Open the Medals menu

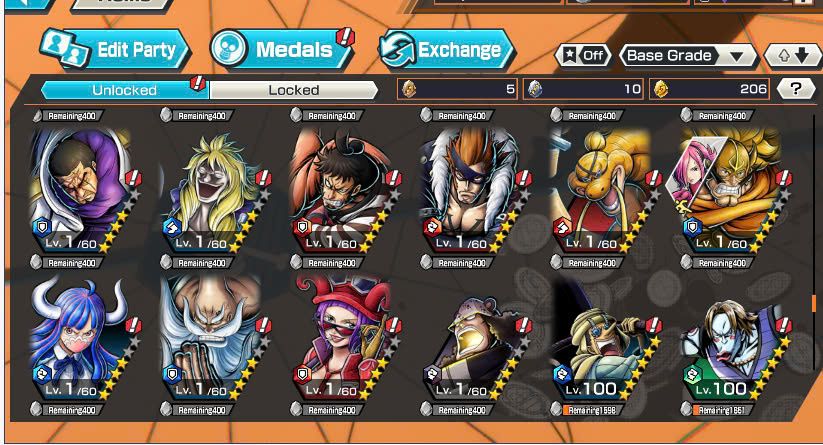(282, 49)
